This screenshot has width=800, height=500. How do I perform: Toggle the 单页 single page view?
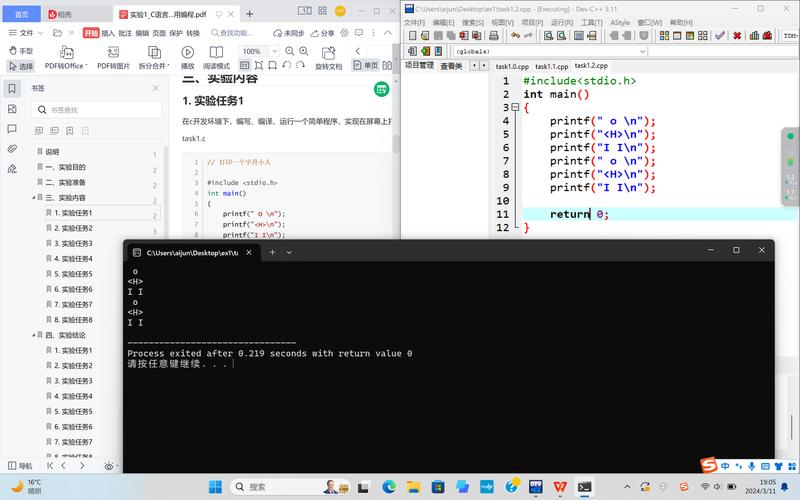(366, 66)
